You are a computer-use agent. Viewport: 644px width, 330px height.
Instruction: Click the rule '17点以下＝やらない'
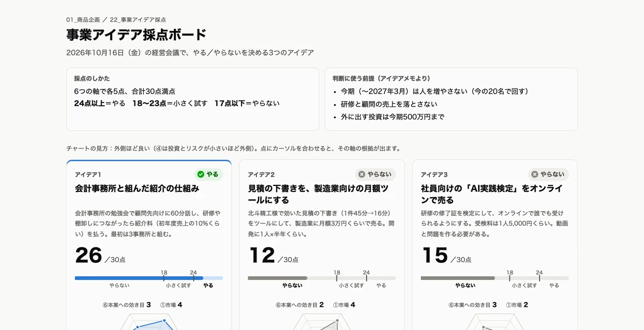click(x=247, y=103)
